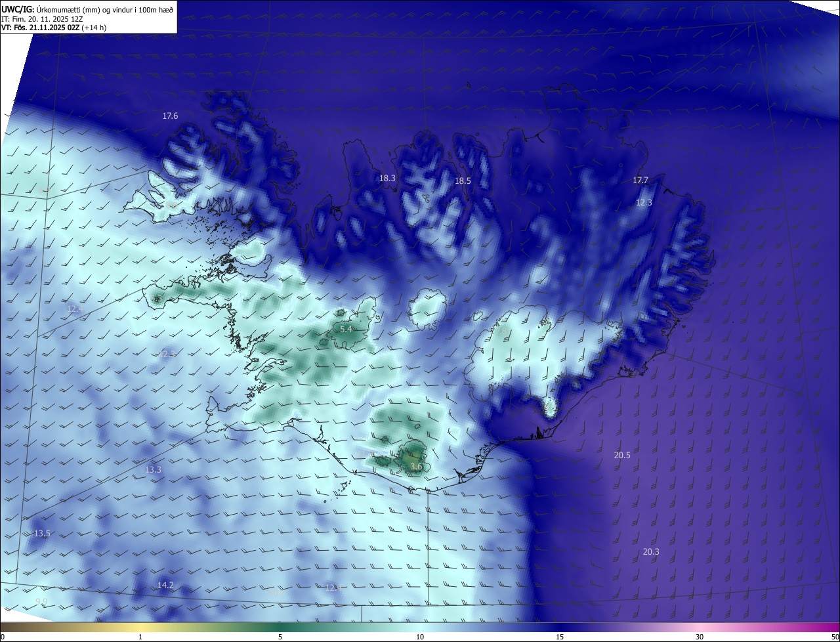
Task: Click the 12.3 value just below 17.7
Action: tap(644, 203)
